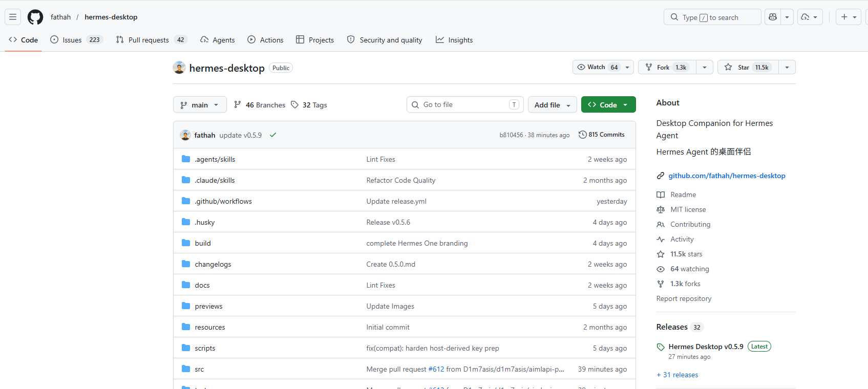This screenshot has height=389, width=868.
Task: Open the Add file dropdown
Action: tap(553, 104)
